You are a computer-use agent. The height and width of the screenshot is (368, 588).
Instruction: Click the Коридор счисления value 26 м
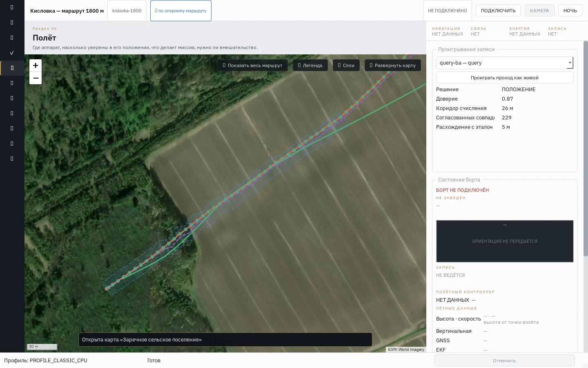(x=508, y=108)
